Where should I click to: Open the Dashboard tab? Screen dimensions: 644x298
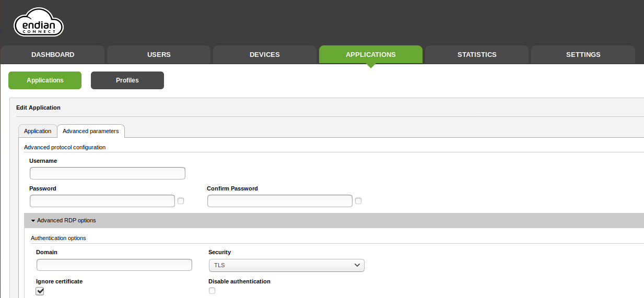(53, 55)
